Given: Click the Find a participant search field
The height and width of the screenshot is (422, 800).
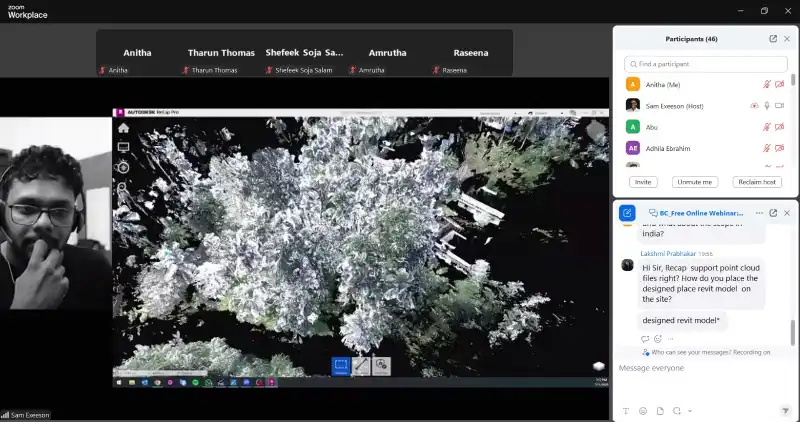Looking at the screenshot, I should click(x=705, y=64).
